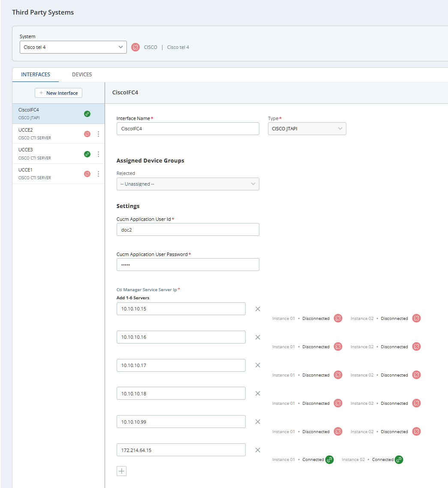The image size is (448, 488).
Task: Switch to the INTERFACES tab
Action: tap(36, 75)
